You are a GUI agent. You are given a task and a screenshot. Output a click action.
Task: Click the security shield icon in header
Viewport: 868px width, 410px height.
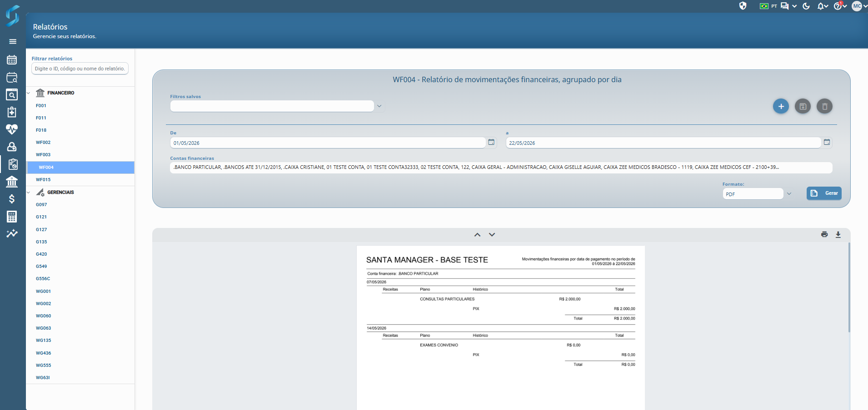[x=743, y=6]
